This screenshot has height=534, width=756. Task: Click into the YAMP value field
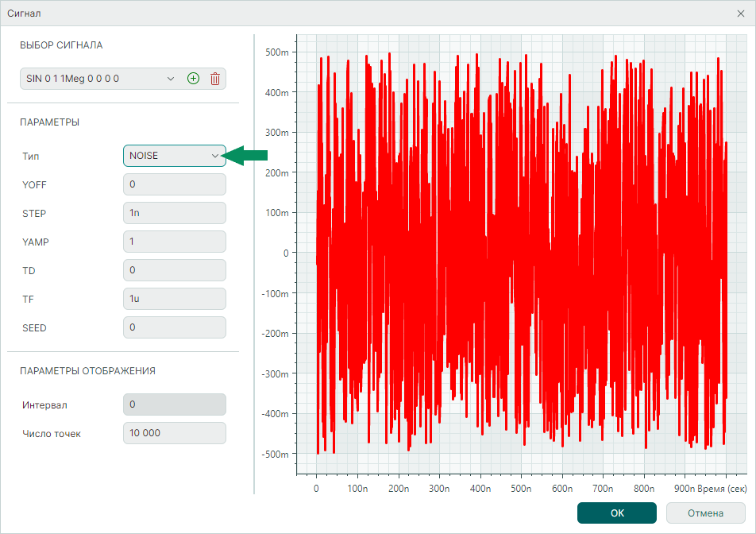pyautogui.click(x=175, y=242)
